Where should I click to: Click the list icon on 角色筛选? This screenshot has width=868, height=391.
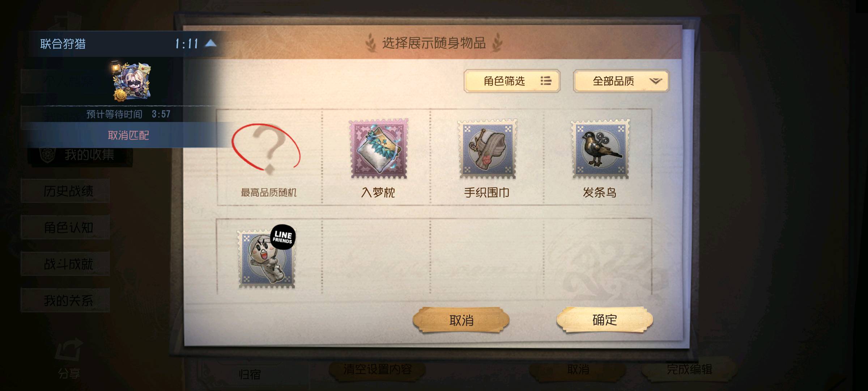pos(546,81)
